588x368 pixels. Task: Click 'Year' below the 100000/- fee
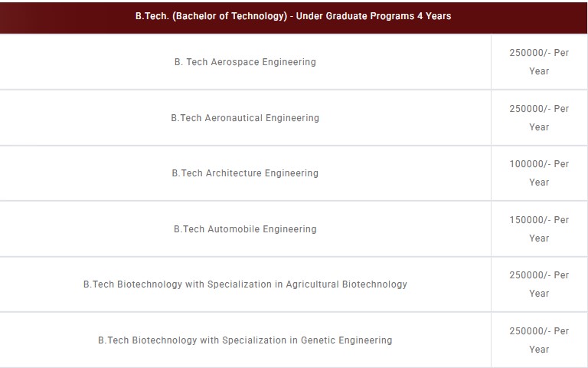point(539,182)
